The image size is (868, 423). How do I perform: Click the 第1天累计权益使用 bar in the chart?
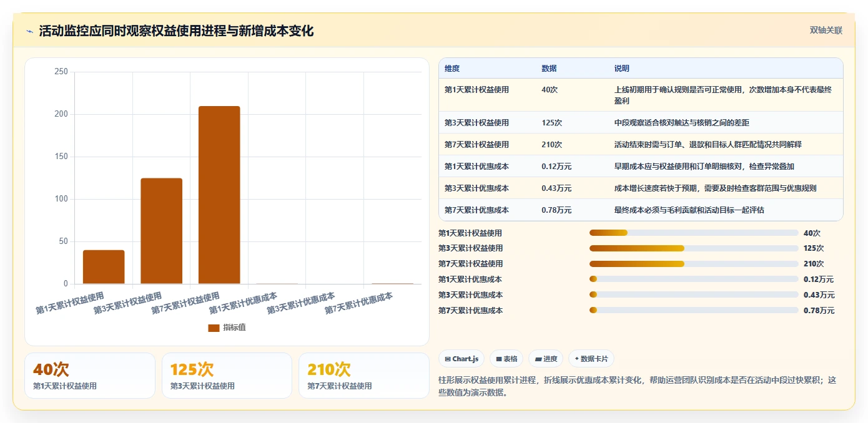104,267
